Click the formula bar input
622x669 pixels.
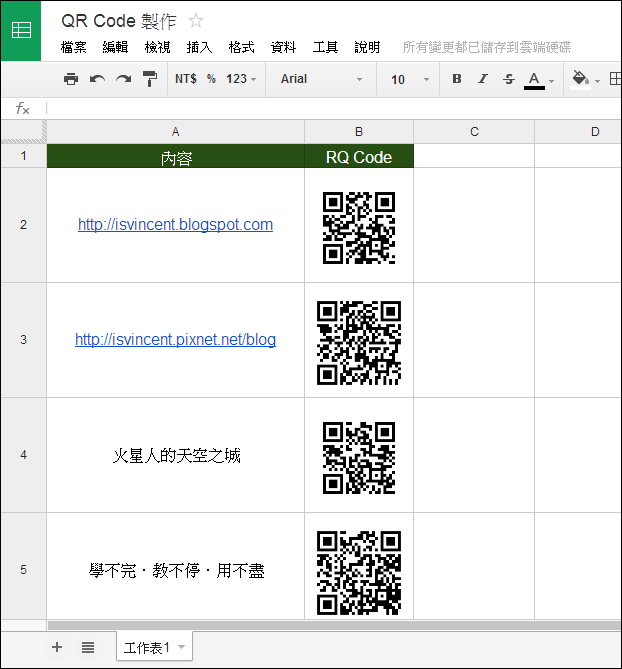coord(333,108)
